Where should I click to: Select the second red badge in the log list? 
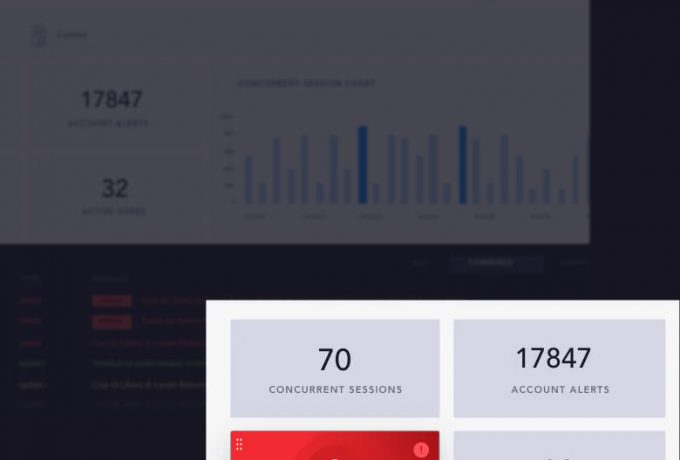click(111, 322)
